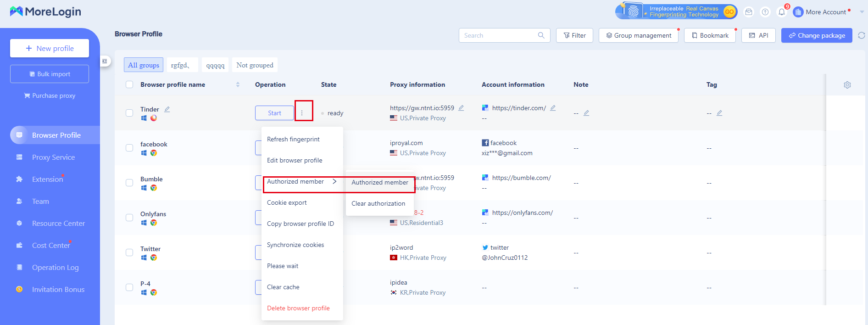Screen dimensions: 868x325
Task: Select the Please wait menu entry
Action: click(302, 266)
